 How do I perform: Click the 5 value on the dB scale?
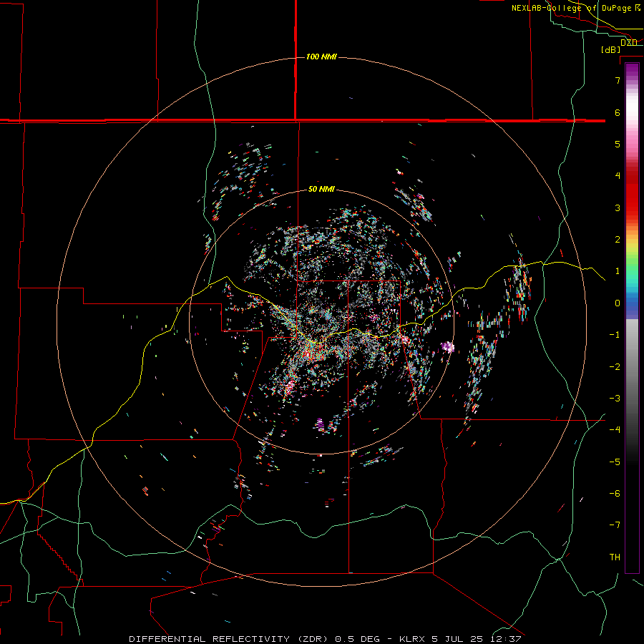tap(618, 144)
